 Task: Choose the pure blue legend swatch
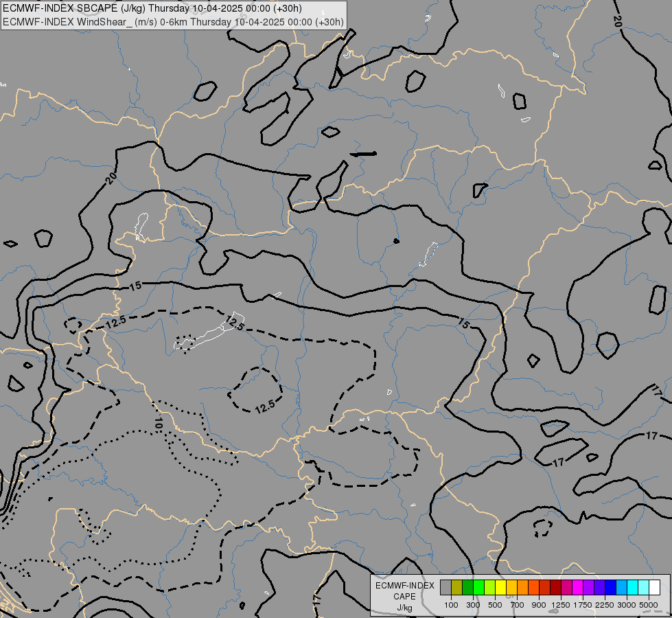click(610, 588)
